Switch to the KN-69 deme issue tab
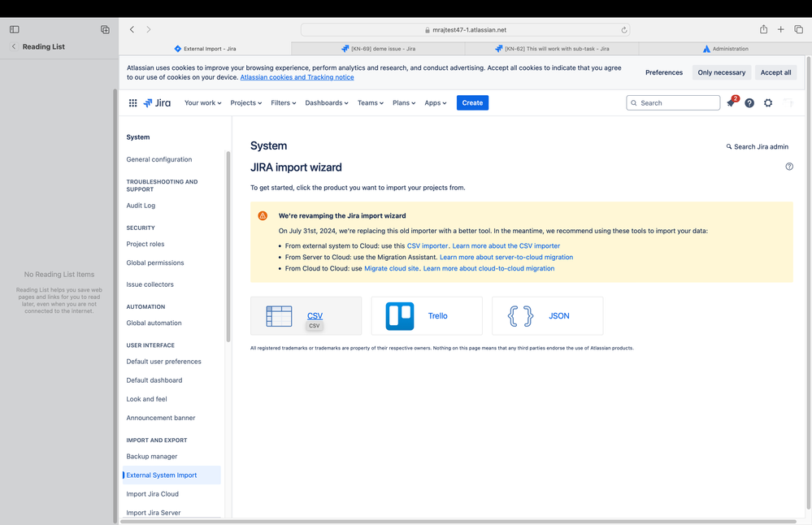Viewport: 812px width, 525px height. (x=378, y=49)
